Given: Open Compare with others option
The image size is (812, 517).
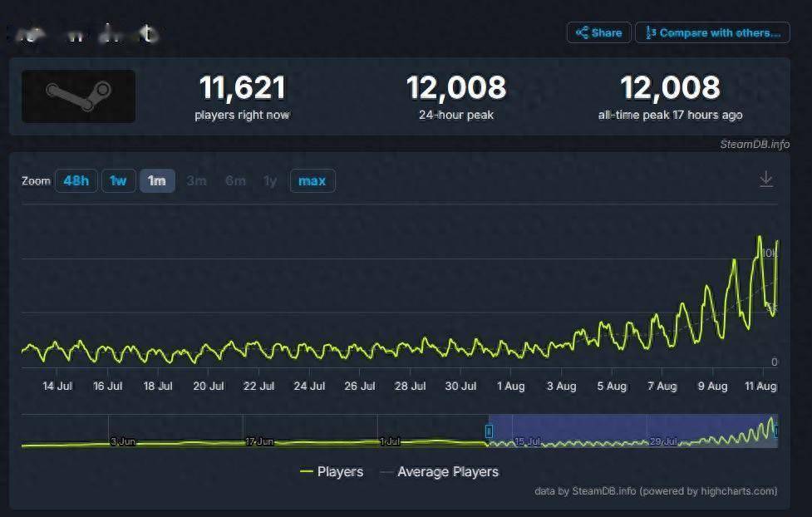Looking at the screenshot, I should [x=712, y=32].
